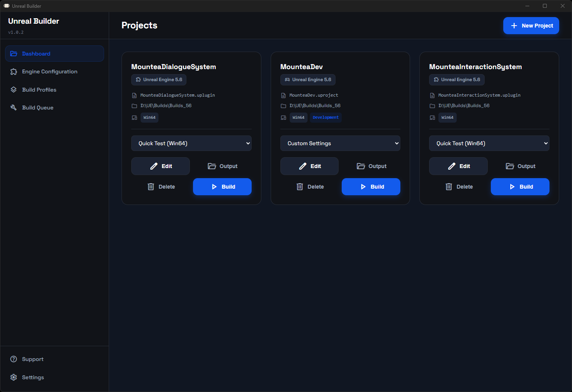Screen dimensions: 572x392
Task: Click Unreal Engine 5.6 badge on MounteaDialogueSystem
Action: click(159, 80)
